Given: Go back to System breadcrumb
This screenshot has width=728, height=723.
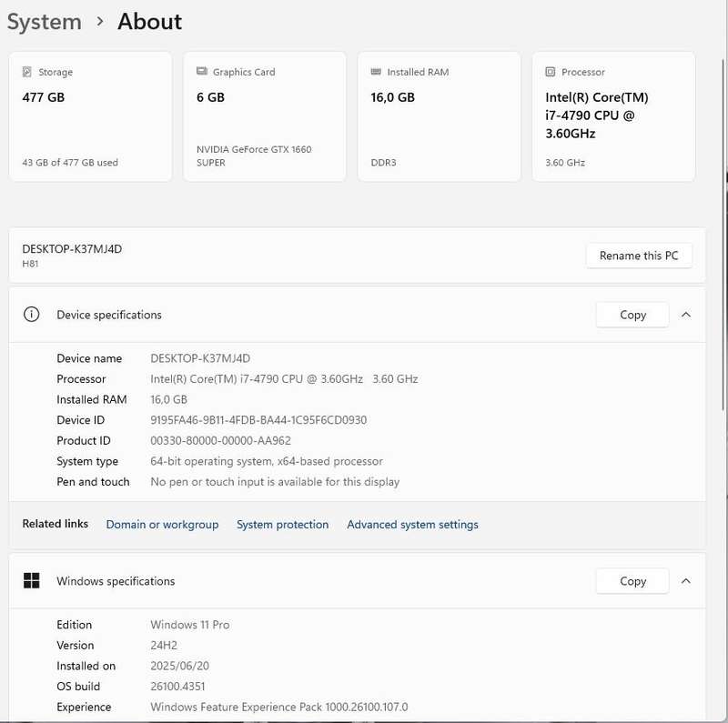Looking at the screenshot, I should click(x=44, y=22).
